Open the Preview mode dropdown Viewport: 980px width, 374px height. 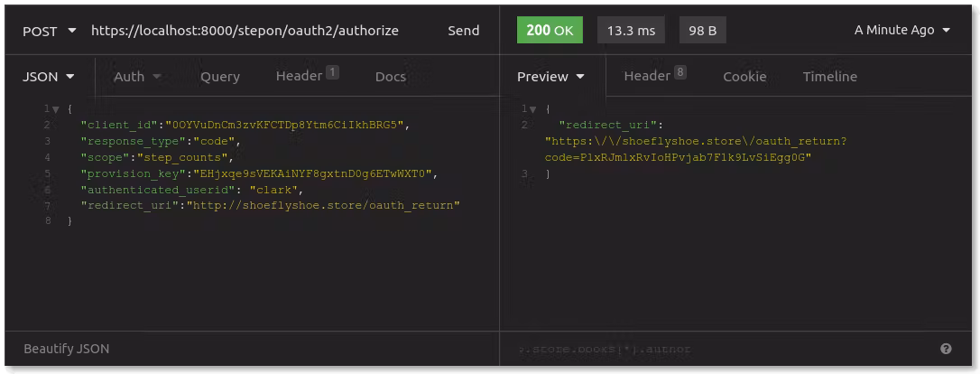point(550,77)
